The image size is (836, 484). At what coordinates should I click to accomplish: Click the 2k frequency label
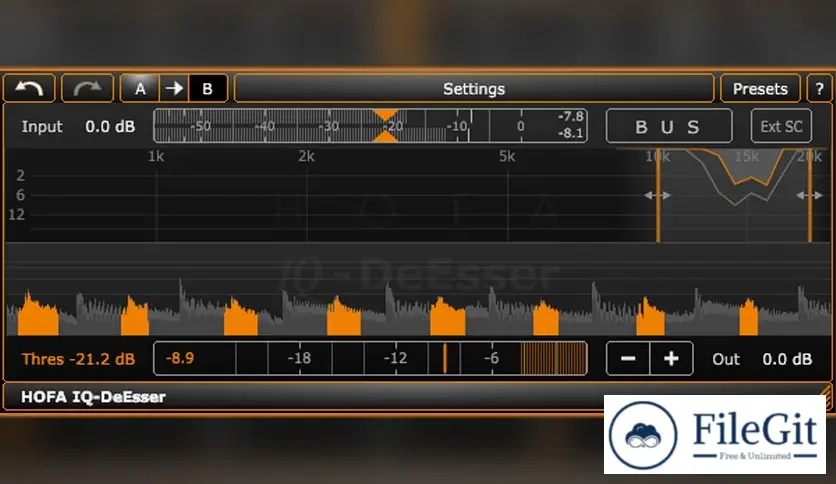(306, 156)
